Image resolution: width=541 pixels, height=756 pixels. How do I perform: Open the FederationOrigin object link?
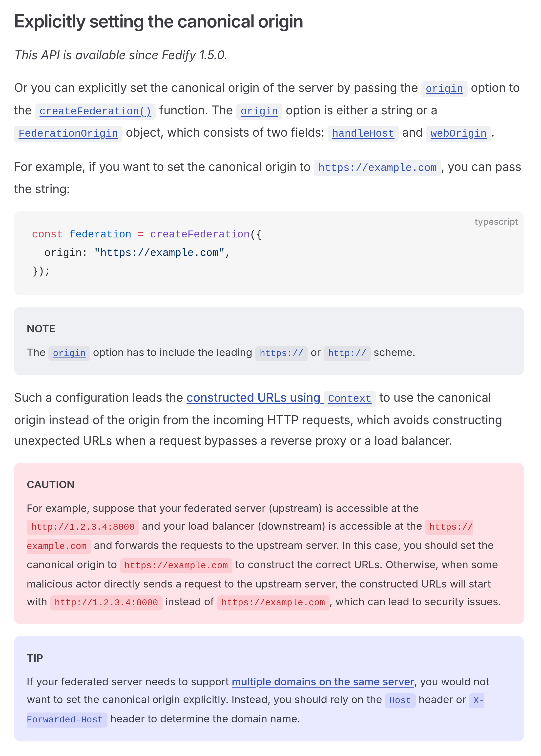(x=68, y=133)
